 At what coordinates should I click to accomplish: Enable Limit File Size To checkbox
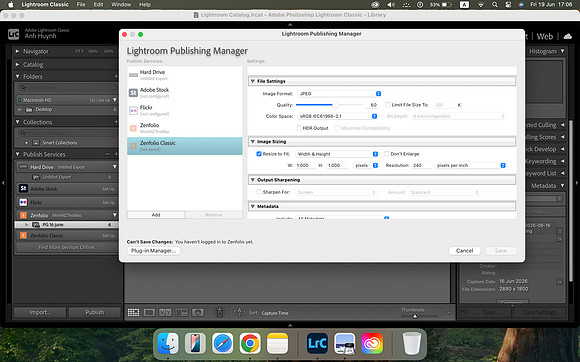[387, 105]
